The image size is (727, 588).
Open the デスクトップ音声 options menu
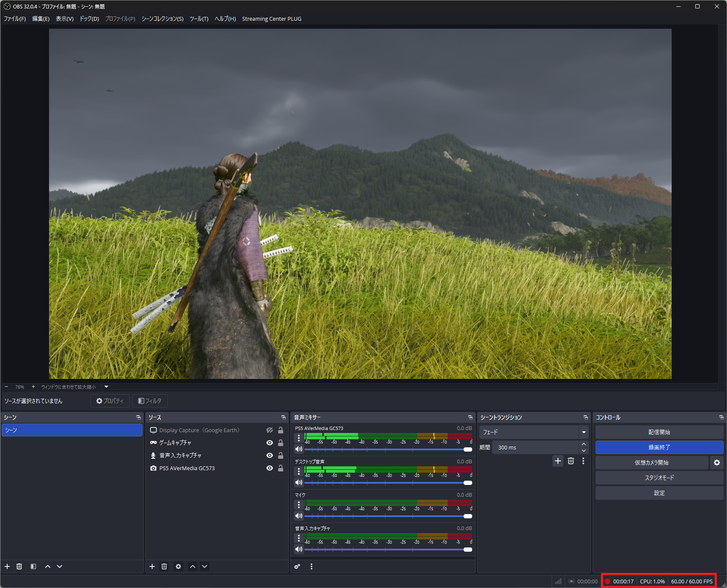[x=299, y=471]
